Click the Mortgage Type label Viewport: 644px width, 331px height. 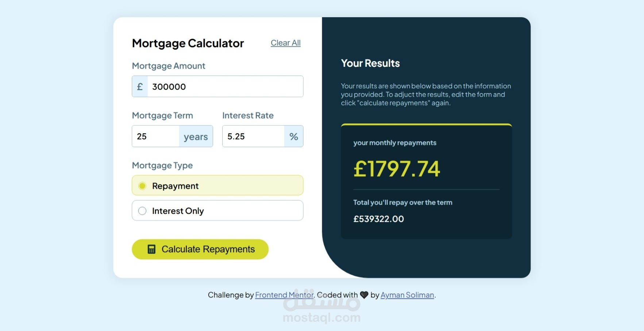[162, 165]
